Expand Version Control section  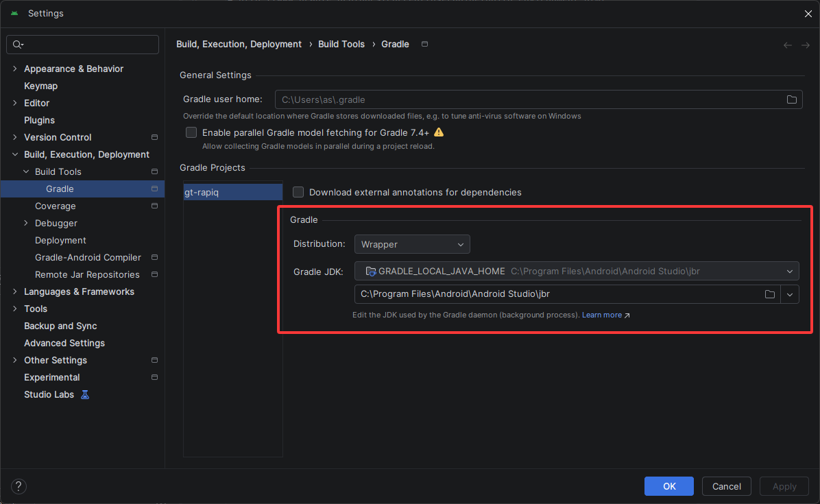(x=14, y=137)
